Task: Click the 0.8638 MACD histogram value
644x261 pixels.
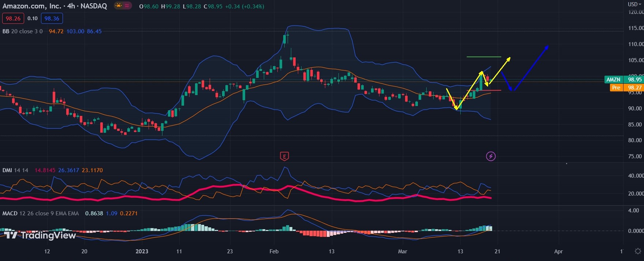Action: (x=94, y=213)
